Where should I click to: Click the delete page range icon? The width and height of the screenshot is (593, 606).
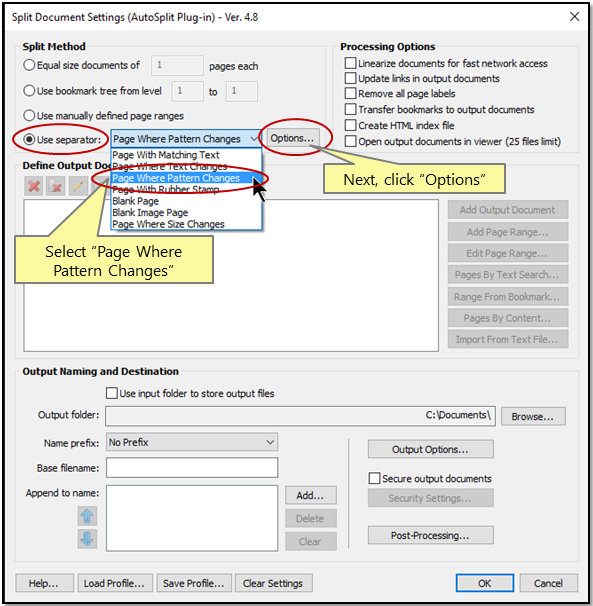tap(55, 187)
